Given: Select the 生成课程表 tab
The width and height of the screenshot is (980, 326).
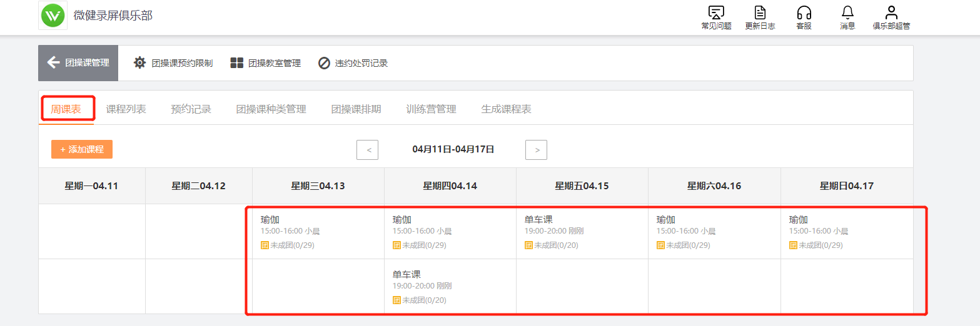Looking at the screenshot, I should pos(506,109).
